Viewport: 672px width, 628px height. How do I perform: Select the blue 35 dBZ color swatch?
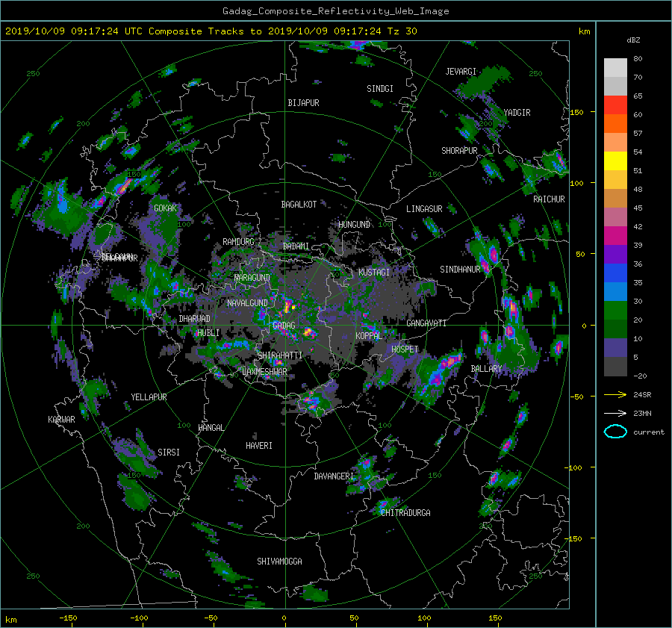615,273
